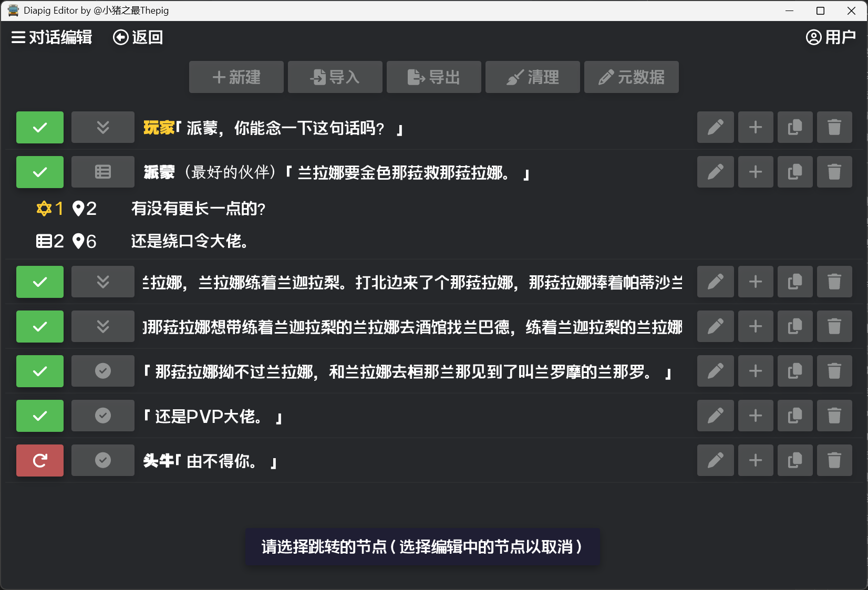This screenshot has width=868, height=590.
Task: Click the 返回 back button
Action: coord(138,37)
